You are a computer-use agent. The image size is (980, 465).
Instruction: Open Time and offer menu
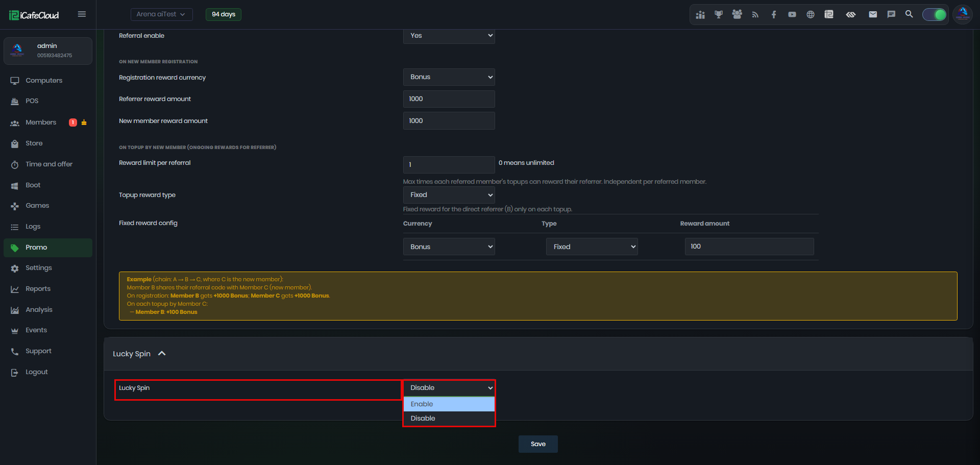(48, 164)
